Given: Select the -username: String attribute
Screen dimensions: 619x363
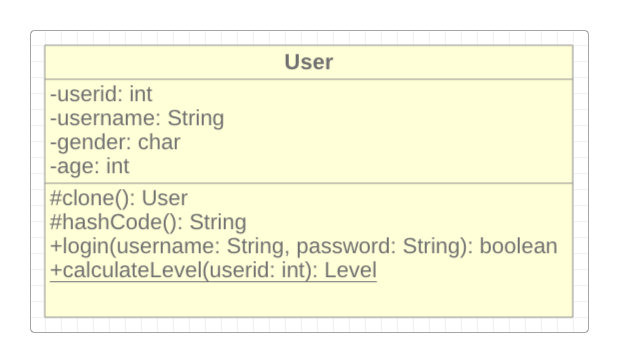Looking at the screenshot, I should point(137,118).
